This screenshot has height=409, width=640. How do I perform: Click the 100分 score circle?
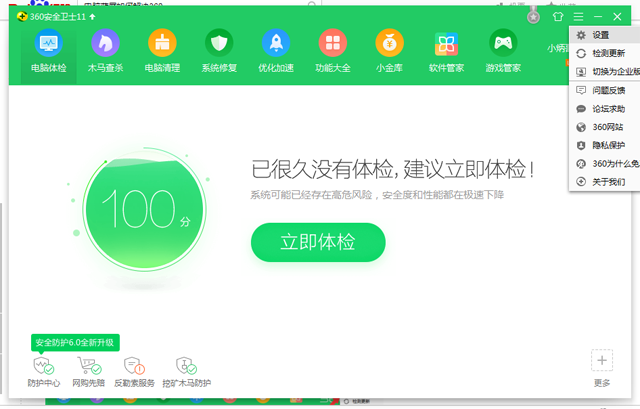coord(144,209)
